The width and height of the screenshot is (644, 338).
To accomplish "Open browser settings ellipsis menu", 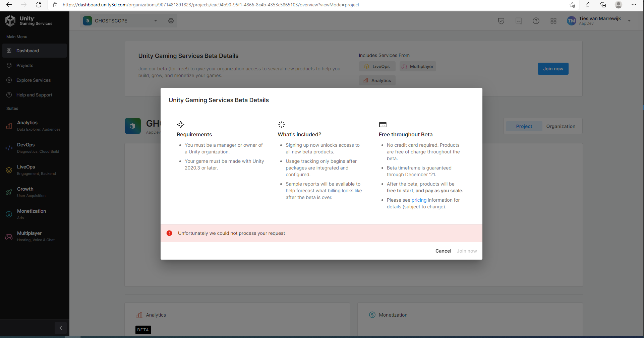I will point(634,5).
